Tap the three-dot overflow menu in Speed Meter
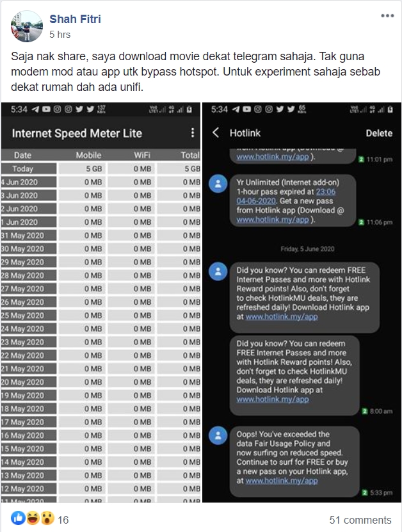The height and width of the screenshot is (532, 402). tap(192, 133)
